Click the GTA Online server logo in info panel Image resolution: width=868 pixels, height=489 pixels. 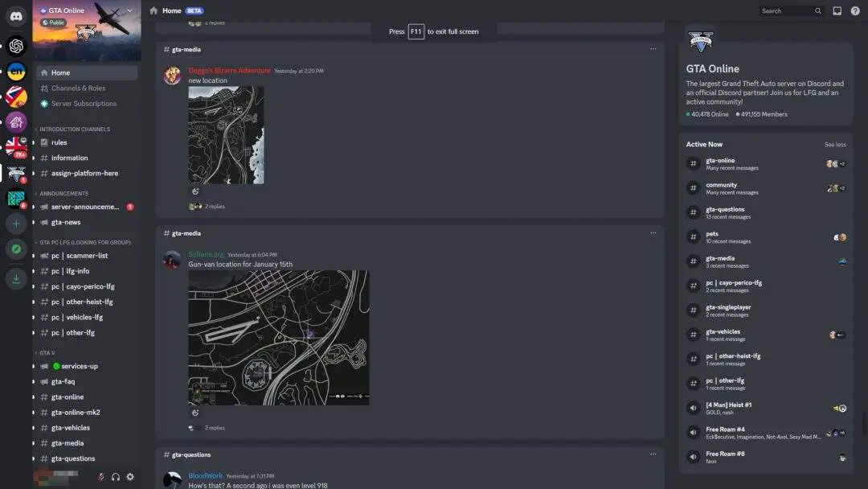pyautogui.click(x=700, y=42)
